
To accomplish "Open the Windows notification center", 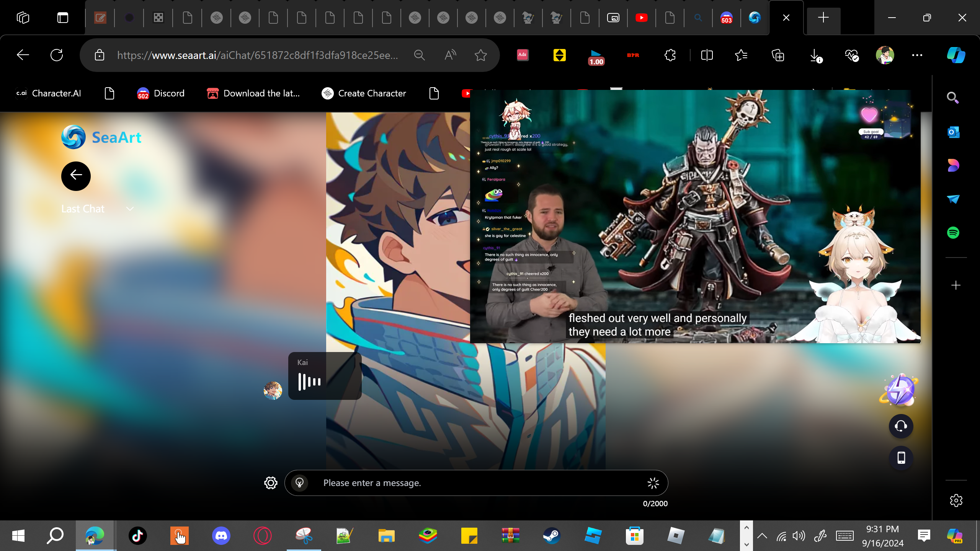I will tap(924, 536).
